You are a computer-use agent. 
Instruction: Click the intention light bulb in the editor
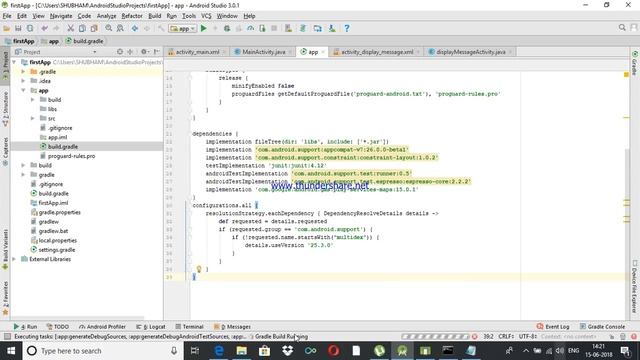click(x=199, y=269)
